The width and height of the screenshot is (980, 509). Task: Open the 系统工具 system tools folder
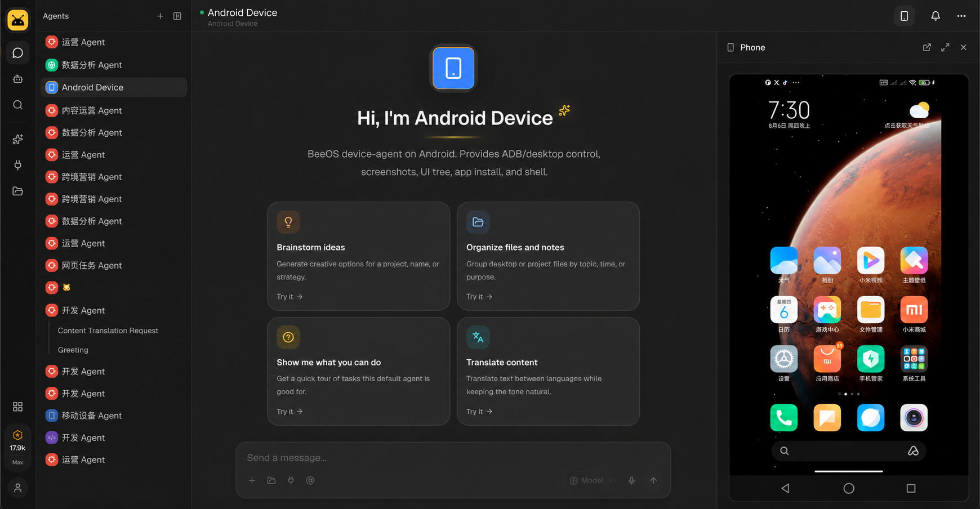coord(914,363)
